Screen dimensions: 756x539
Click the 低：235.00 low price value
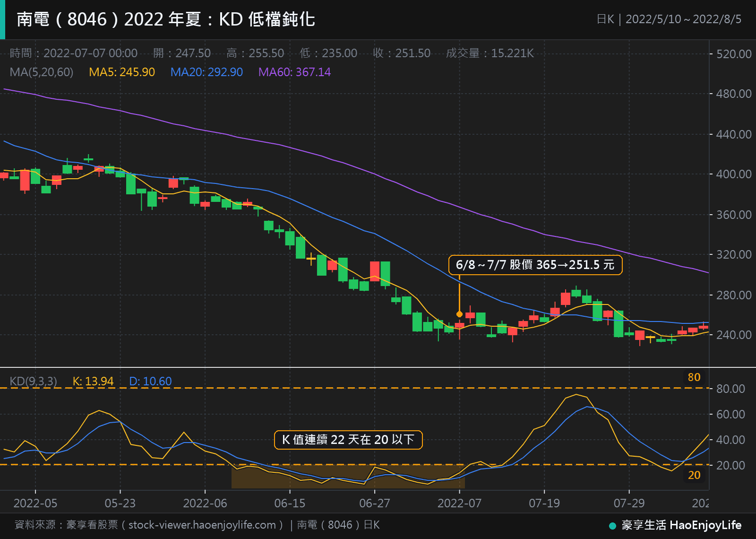328,53
